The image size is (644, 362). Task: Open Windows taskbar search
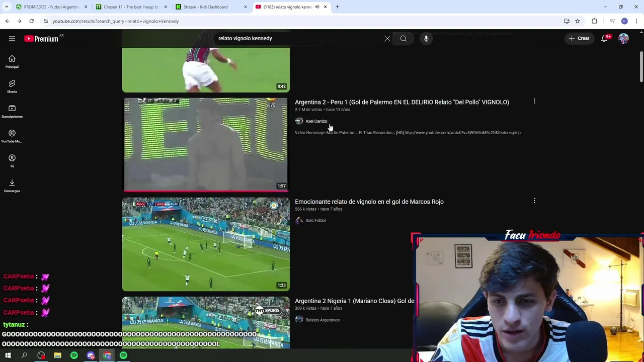(24, 355)
